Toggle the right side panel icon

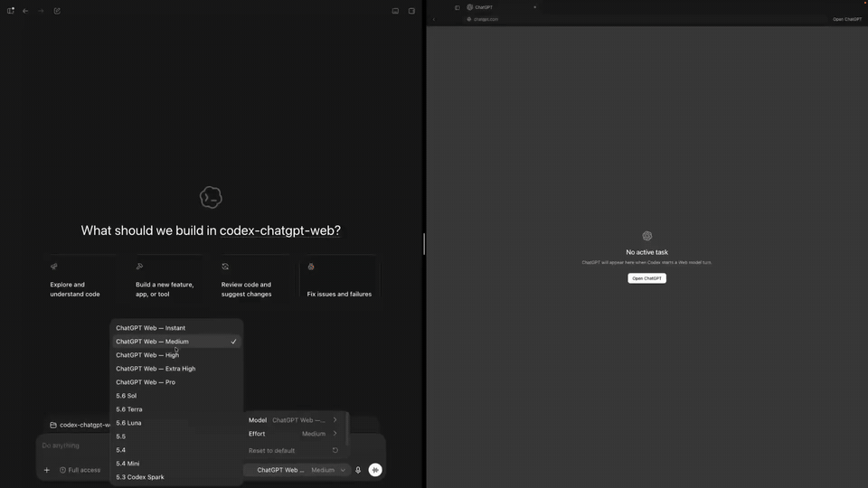[x=411, y=11]
